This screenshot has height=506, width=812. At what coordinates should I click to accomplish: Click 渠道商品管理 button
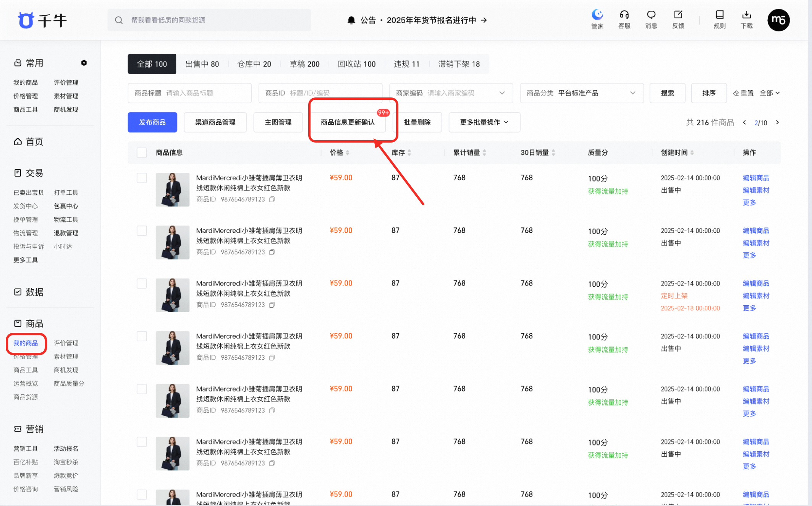coord(215,122)
